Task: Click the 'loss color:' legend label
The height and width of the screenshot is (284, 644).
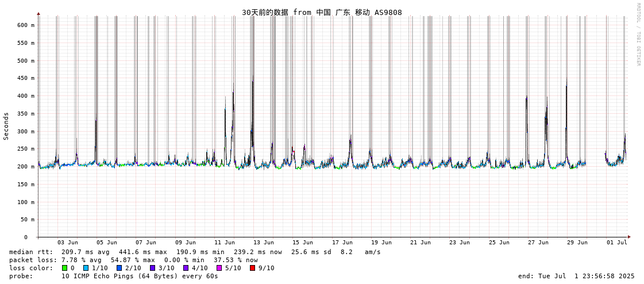Action: coord(31,268)
